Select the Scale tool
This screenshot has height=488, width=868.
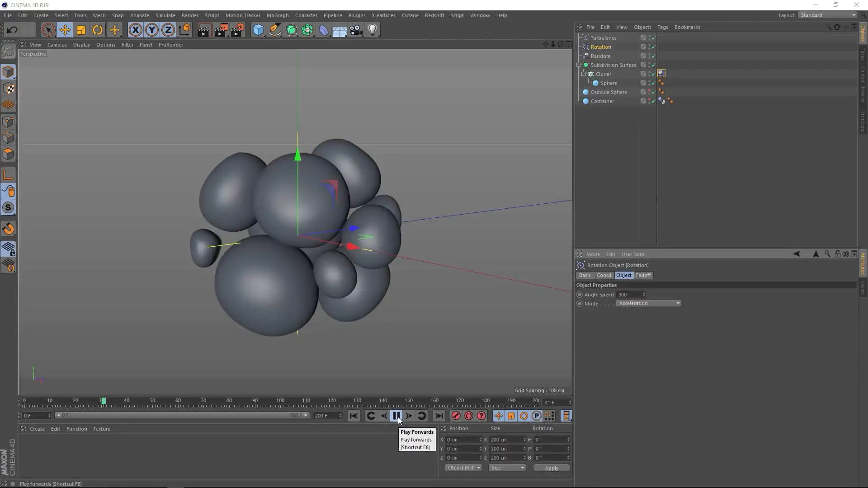tap(81, 30)
